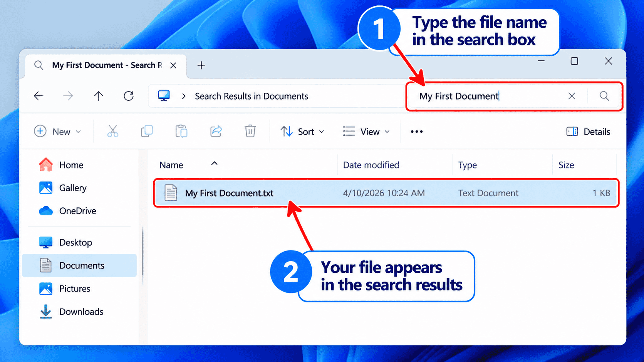Select the My First Document.txt file
The height and width of the screenshot is (362, 644).
click(x=386, y=193)
